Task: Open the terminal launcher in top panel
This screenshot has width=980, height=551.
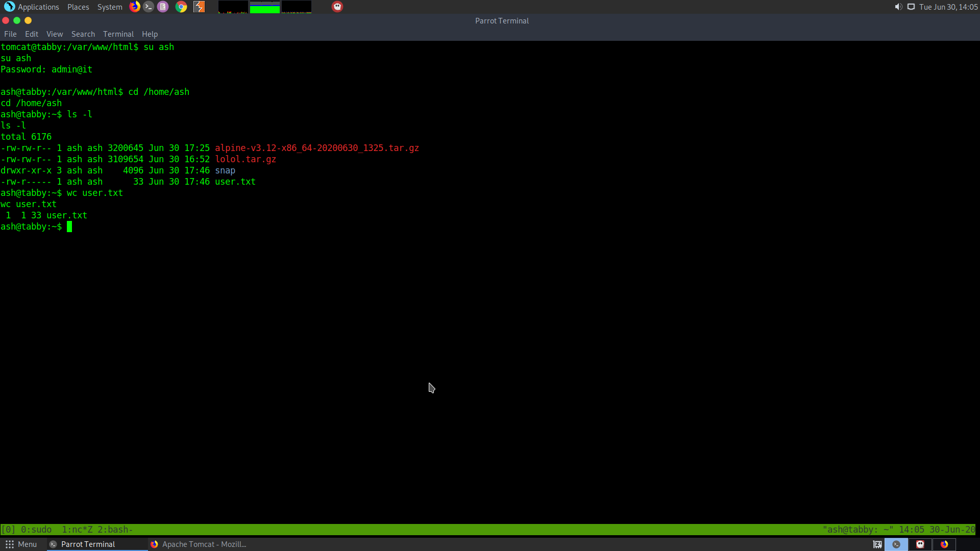Action: click(149, 7)
